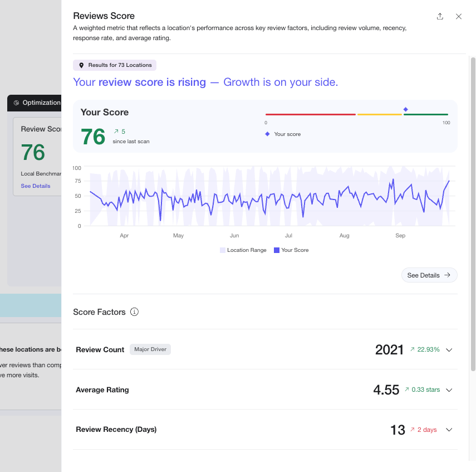Expand the Average Rating row chevron

click(449, 390)
